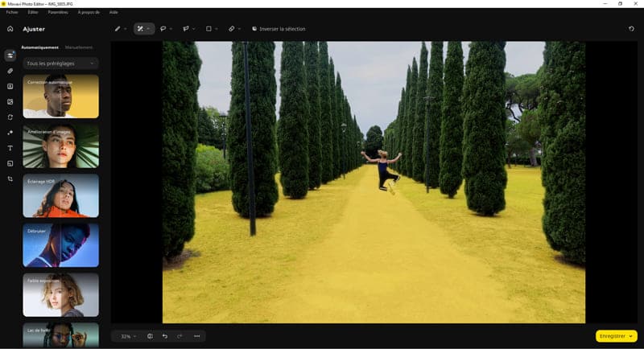The width and height of the screenshot is (644, 349).
Task: Apply the Débruiter preset
Action: [61, 245]
